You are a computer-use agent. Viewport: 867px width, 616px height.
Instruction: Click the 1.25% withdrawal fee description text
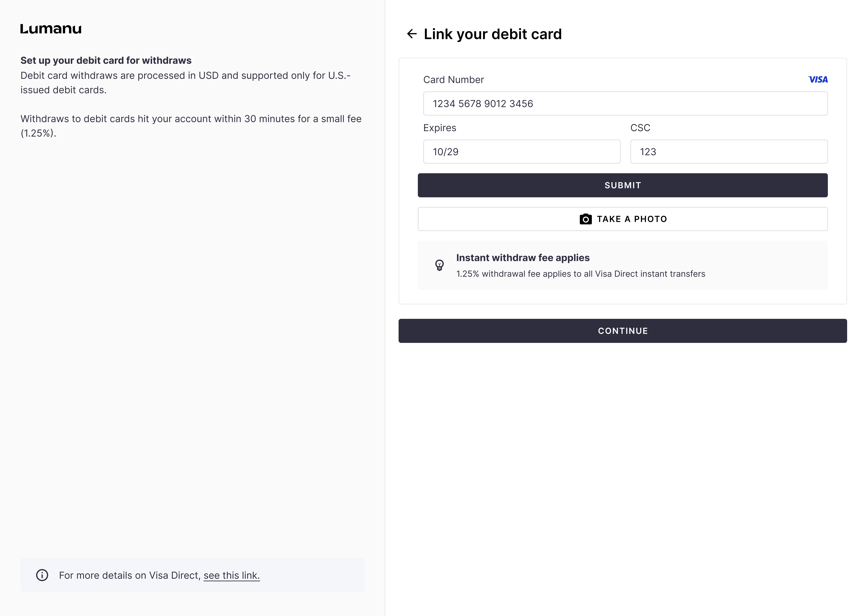click(580, 274)
